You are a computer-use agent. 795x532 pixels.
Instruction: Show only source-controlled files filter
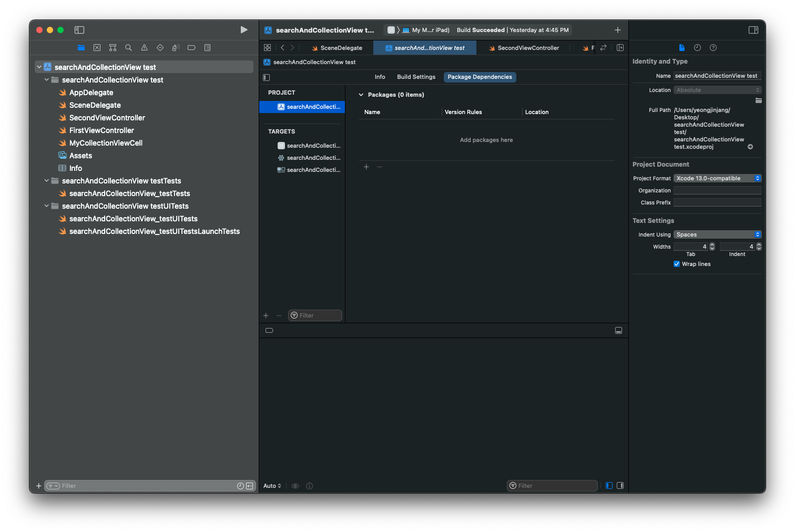click(249, 486)
